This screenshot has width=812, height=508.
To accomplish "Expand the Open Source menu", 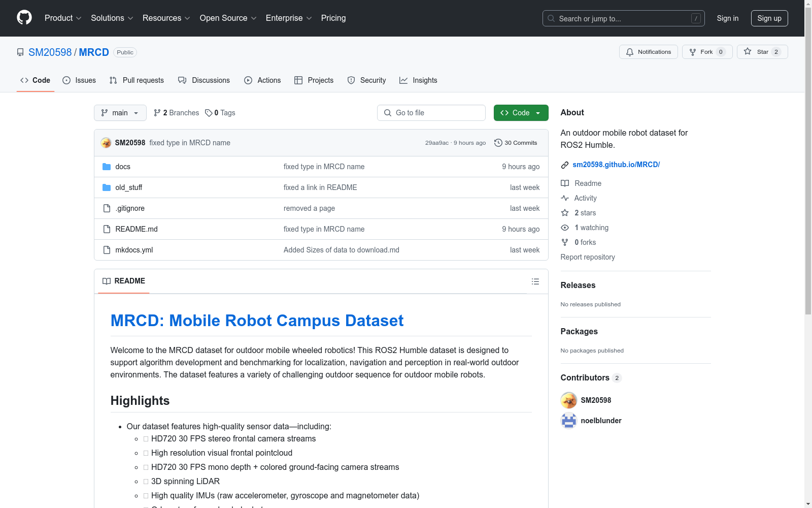I will pyautogui.click(x=228, y=18).
